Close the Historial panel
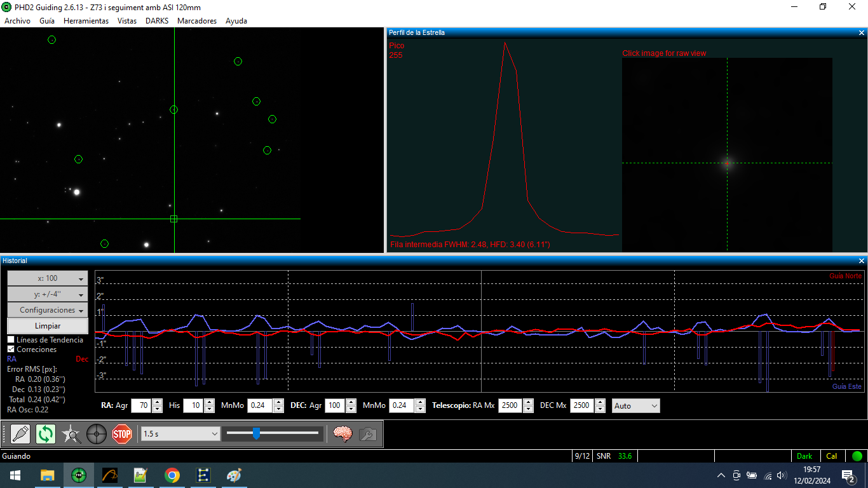The width and height of the screenshot is (868, 488). pyautogui.click(x=862, y=261)
